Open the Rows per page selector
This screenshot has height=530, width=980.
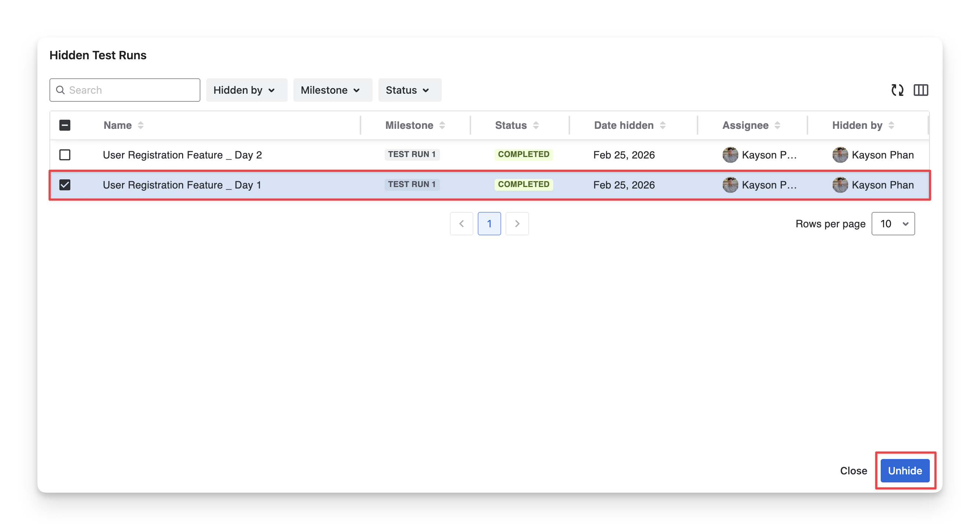(893, 224)
